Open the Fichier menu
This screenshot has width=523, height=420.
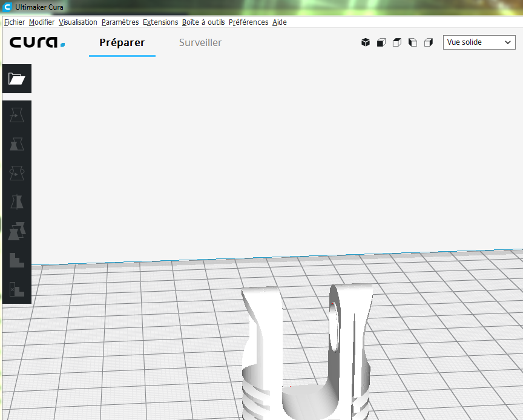[15, 22]
